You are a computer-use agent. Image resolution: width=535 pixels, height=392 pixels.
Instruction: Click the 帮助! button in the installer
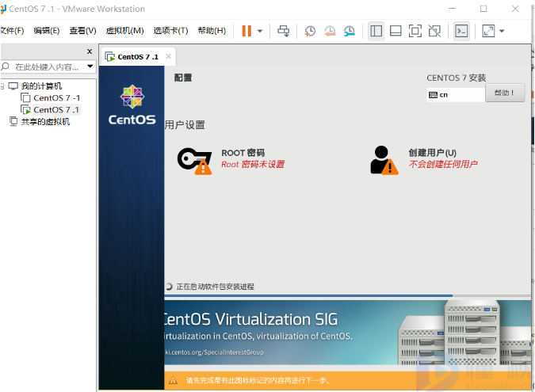pos(504,93)
